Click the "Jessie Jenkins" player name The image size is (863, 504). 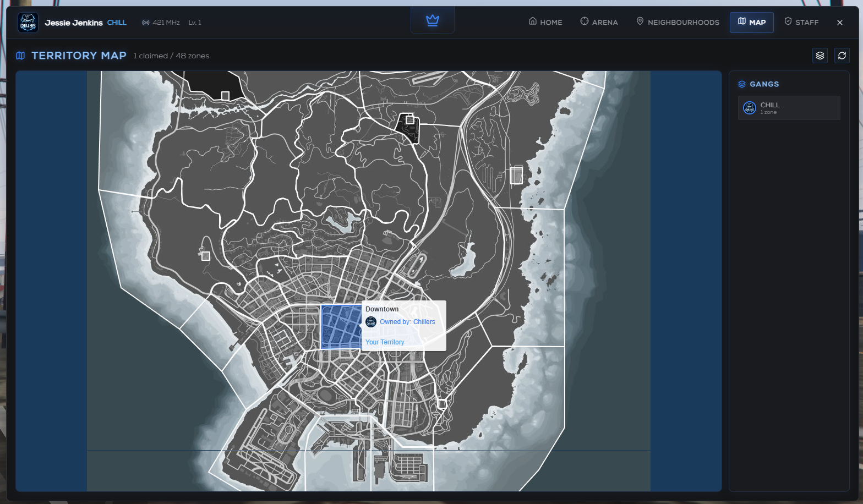pyautogui.click(x=74, y=23)
